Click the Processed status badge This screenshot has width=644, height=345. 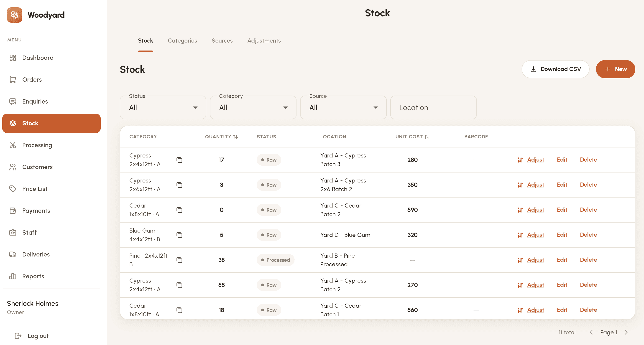[276, 260]
